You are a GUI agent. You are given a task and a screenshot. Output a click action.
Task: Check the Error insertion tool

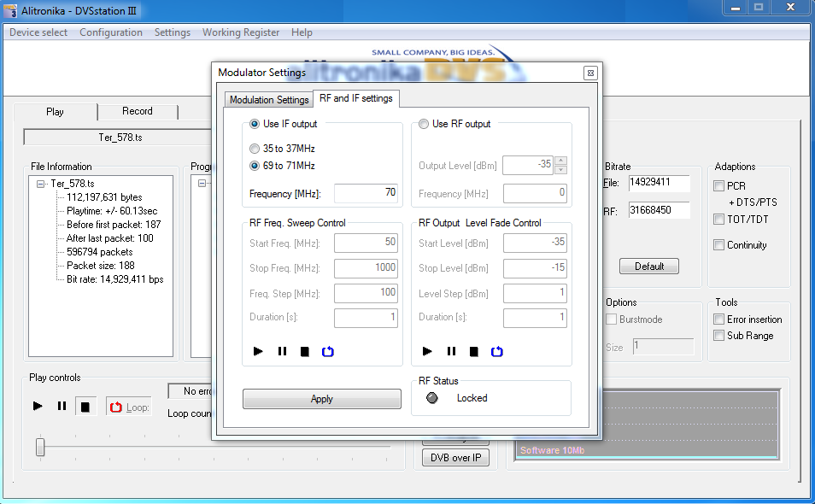coord(718,319)
